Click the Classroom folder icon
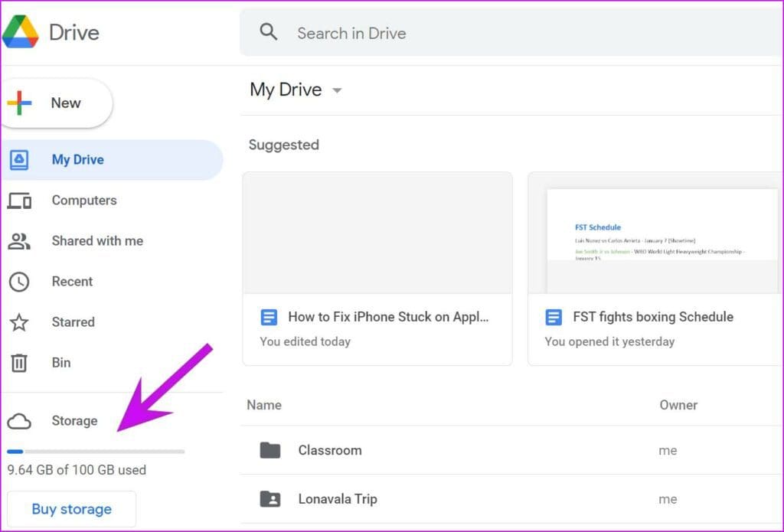The image size is (784, 532). pyautogui.click(x=270, y=451)
